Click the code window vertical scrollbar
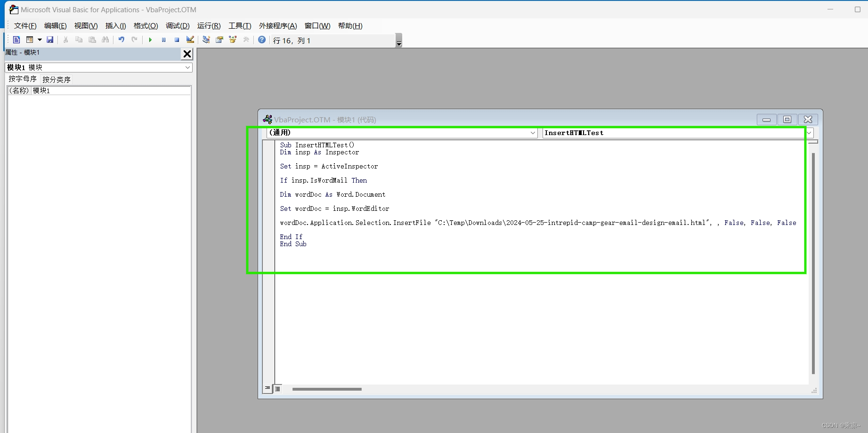This screenshot has height=433, width=868. pyautogui.click(x=813, y=264)
